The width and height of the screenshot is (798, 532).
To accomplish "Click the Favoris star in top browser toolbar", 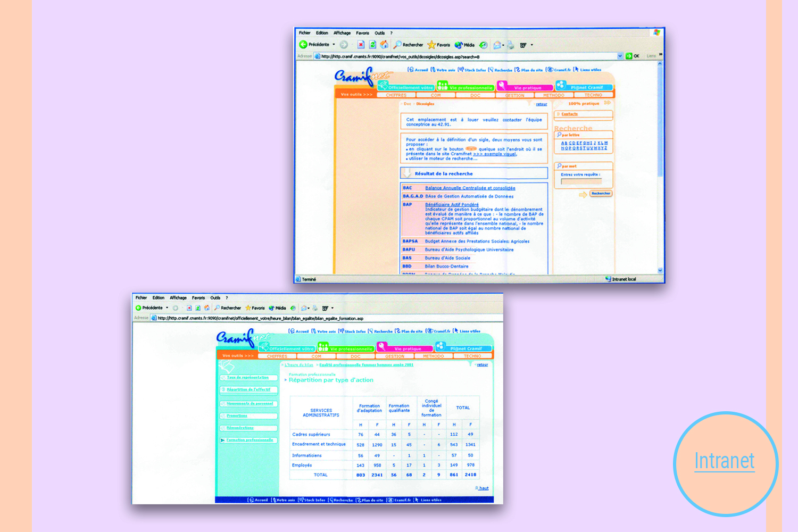I will [x=431, y=45].
